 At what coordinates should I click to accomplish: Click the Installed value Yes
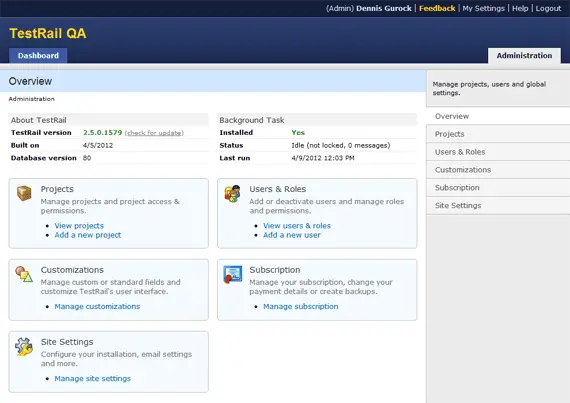pyautogui.click(x=298, y=133)
